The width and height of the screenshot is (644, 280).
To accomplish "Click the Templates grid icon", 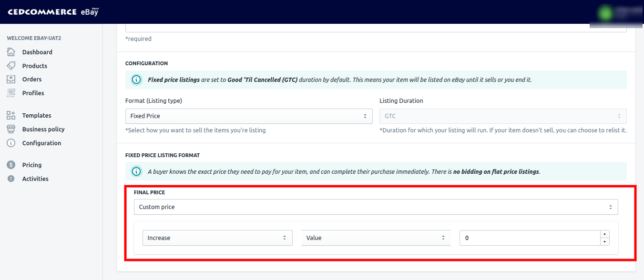I will [x=11, y=115].
